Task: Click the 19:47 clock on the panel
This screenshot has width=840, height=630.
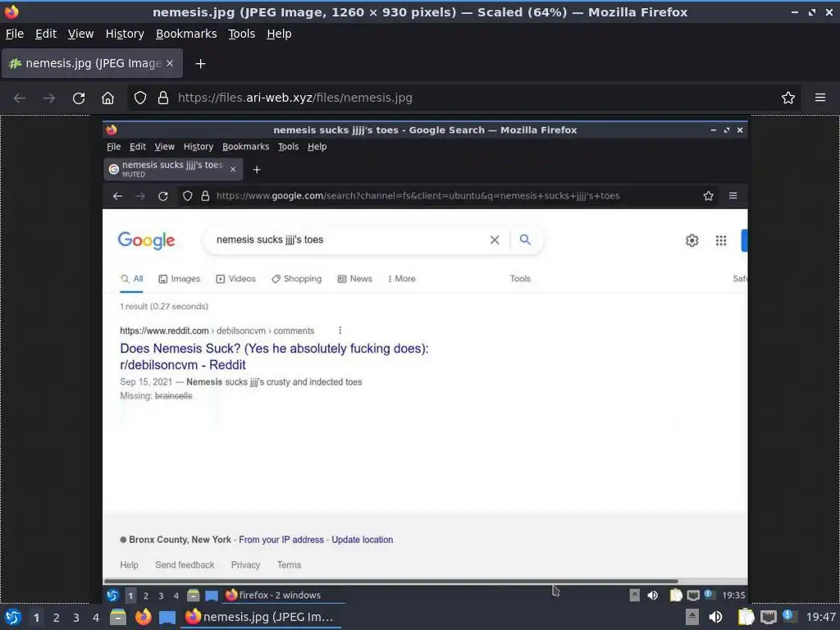Action: [820, 617]
